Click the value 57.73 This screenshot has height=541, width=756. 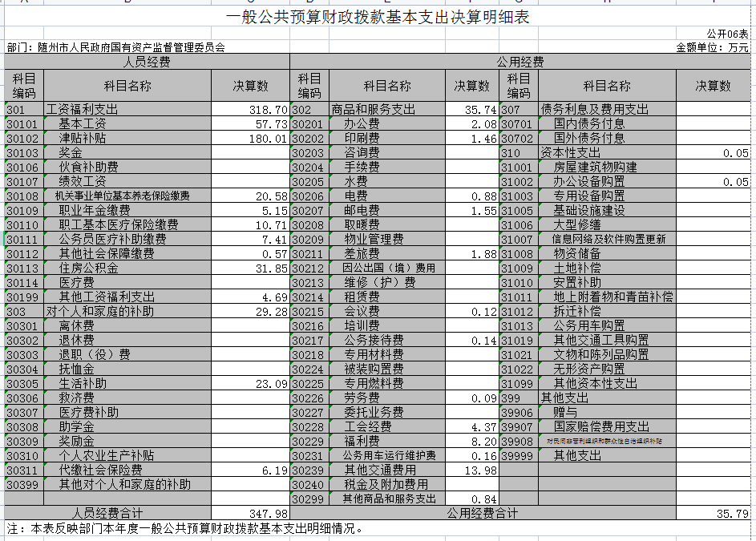click(250, 124)
